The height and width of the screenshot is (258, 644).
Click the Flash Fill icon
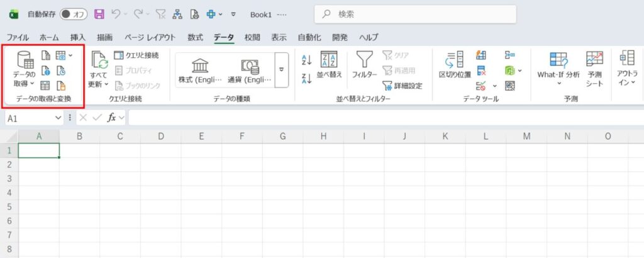coord(481,55)
